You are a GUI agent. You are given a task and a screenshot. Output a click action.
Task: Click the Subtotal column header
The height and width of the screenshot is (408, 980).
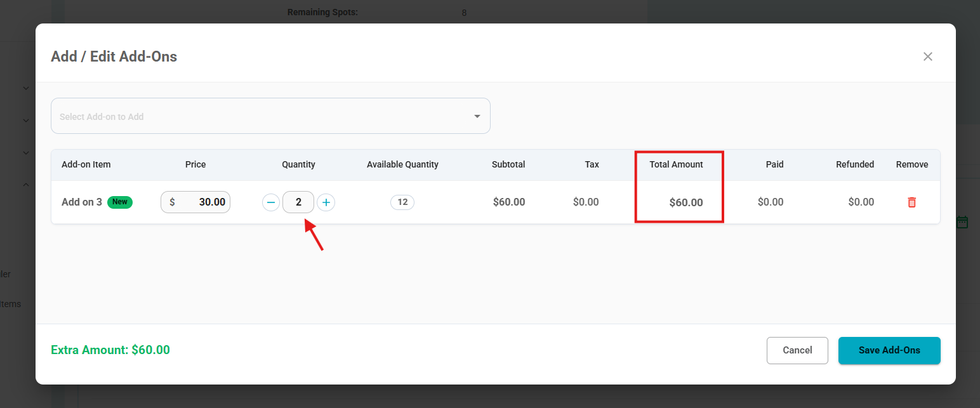508,164
